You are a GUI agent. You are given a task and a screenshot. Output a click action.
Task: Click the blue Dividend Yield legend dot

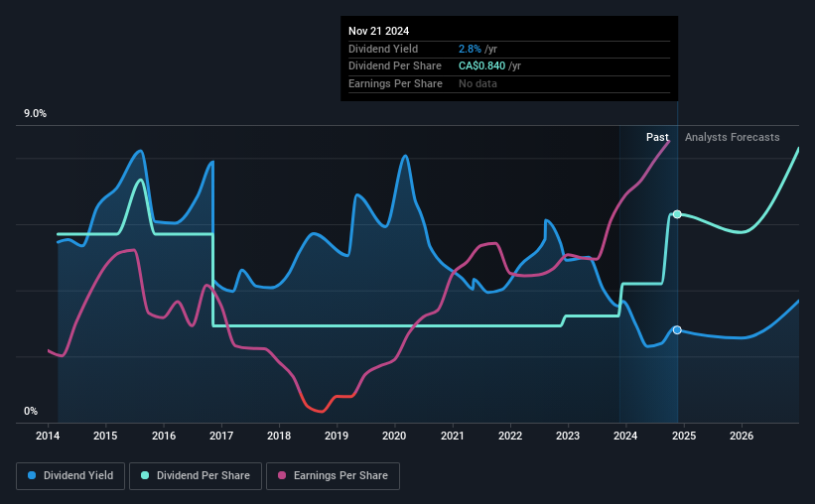[x=32, y=475]
